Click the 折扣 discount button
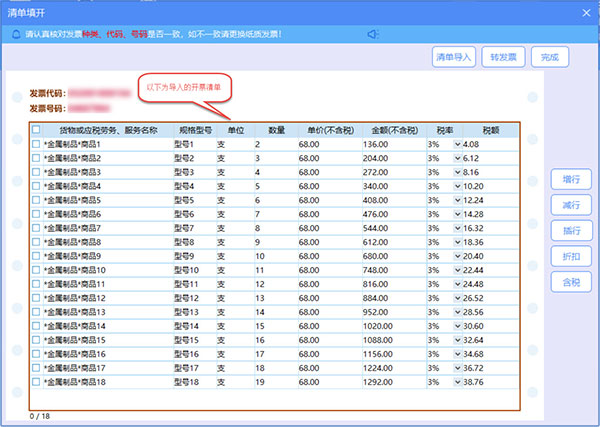Screen dimensions: 600x427 572,256
